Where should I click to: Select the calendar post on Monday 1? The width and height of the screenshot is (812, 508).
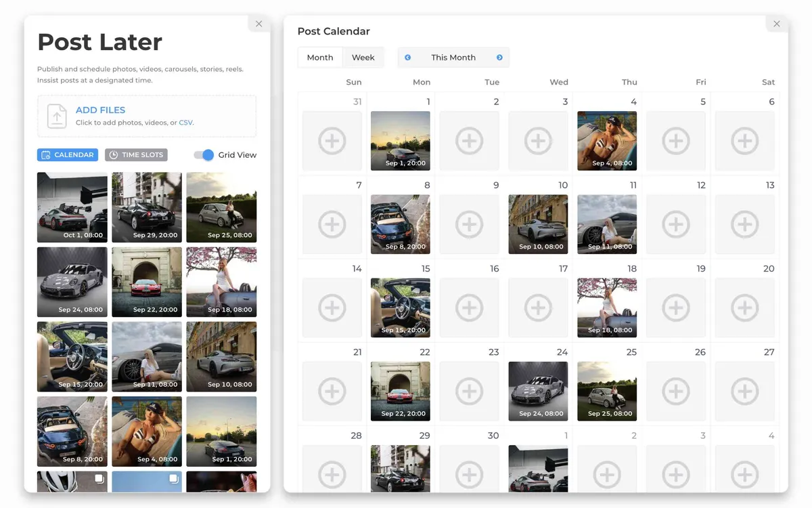[401, 141]
